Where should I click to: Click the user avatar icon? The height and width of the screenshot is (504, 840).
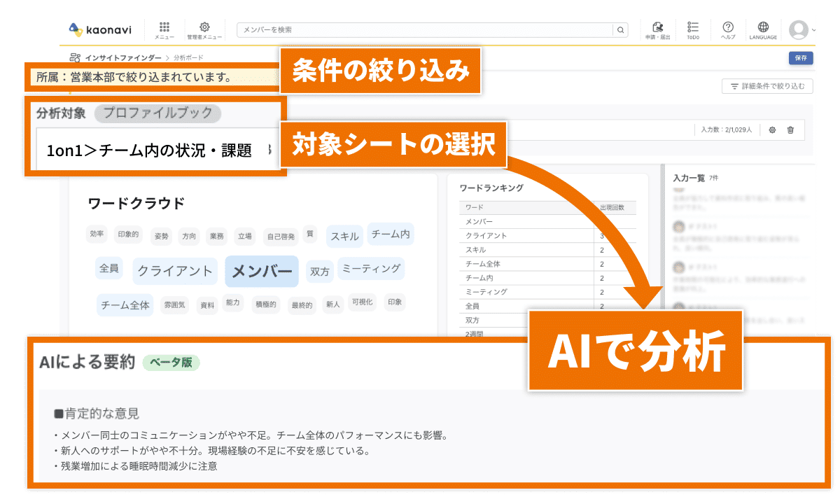[799, 29]
